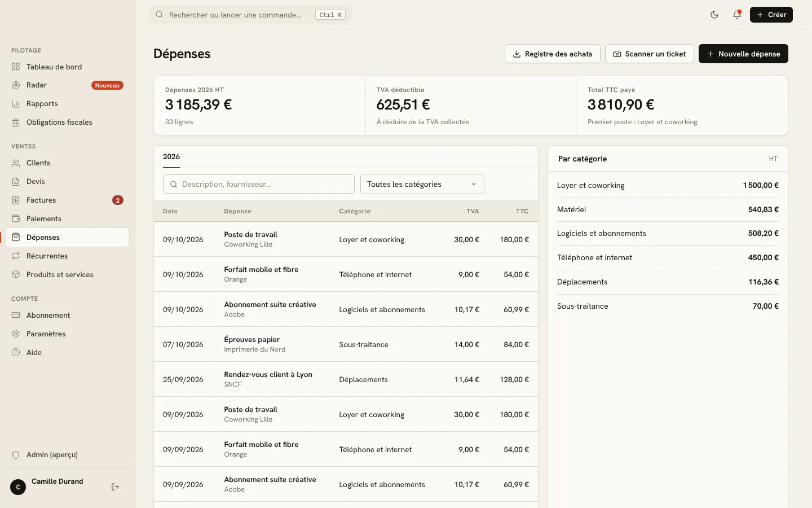Click the Tableau de bord icon
812x508 pixels.
[x=16, y=67]
